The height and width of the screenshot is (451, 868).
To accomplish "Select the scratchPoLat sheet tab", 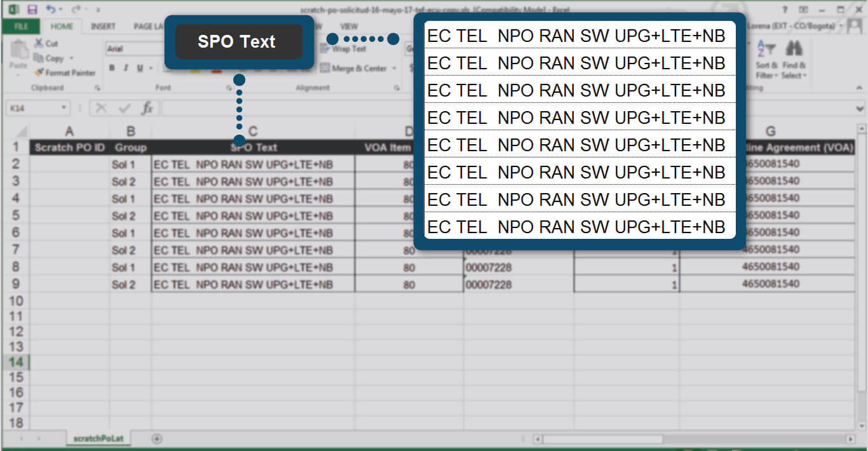I will tap(98, 438).
